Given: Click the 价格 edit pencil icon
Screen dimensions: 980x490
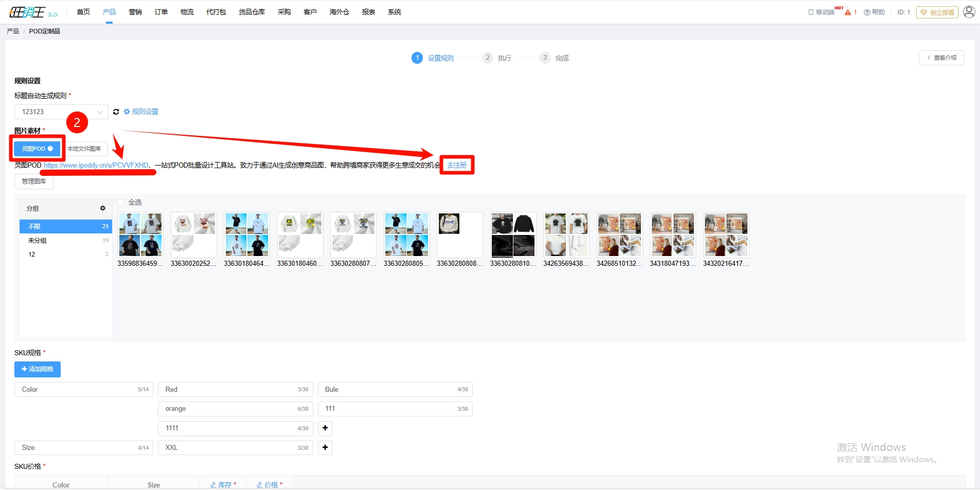Looking at the screenshot, I should pyautogui.click(x=259, y=485).
